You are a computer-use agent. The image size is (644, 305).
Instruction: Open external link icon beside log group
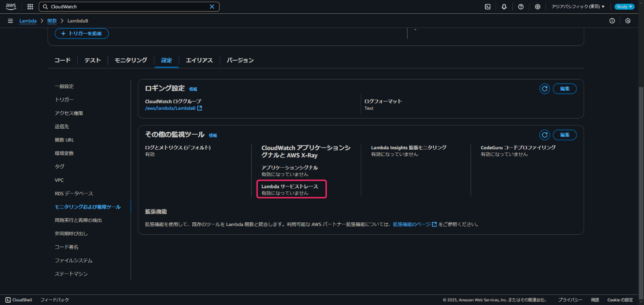click(x=200, y=108)
